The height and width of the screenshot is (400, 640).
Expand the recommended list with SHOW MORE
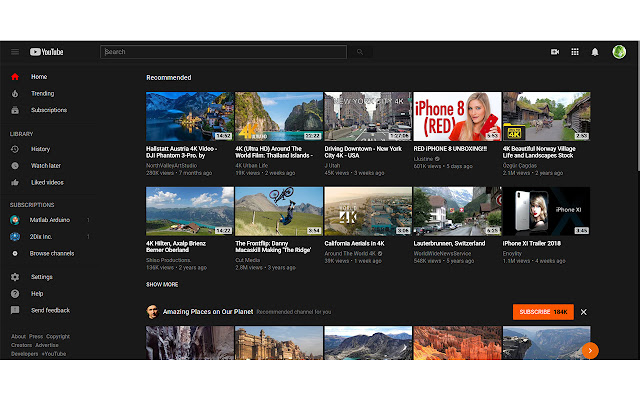tap(162, 284)
